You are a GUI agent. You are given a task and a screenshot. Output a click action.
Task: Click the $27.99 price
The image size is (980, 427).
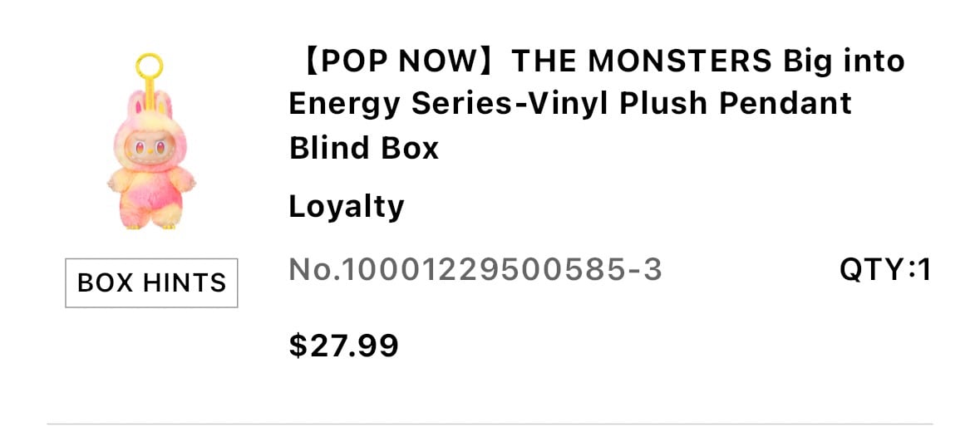point(344,346)
